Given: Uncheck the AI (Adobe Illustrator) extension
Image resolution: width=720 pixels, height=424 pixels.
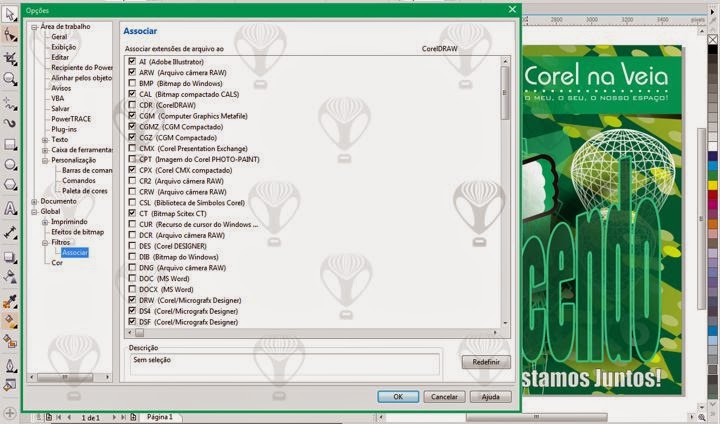Looking at the screenshot, I should 132,61.
